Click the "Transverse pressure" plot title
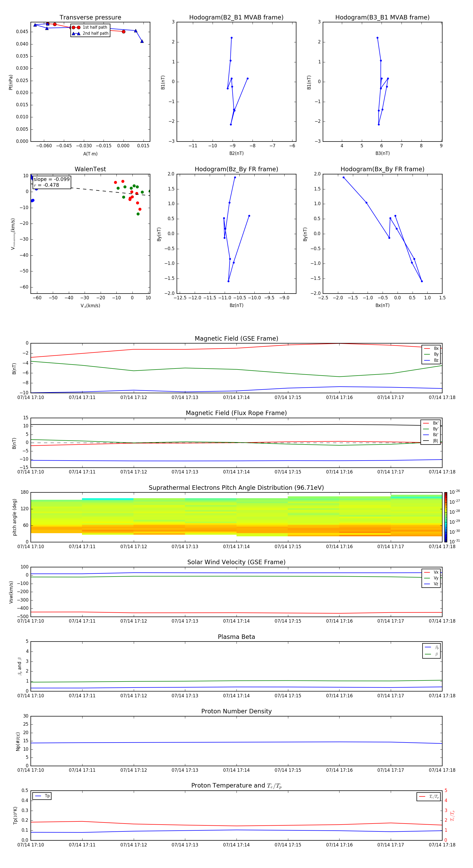473x868 pixels. point(90,17)
